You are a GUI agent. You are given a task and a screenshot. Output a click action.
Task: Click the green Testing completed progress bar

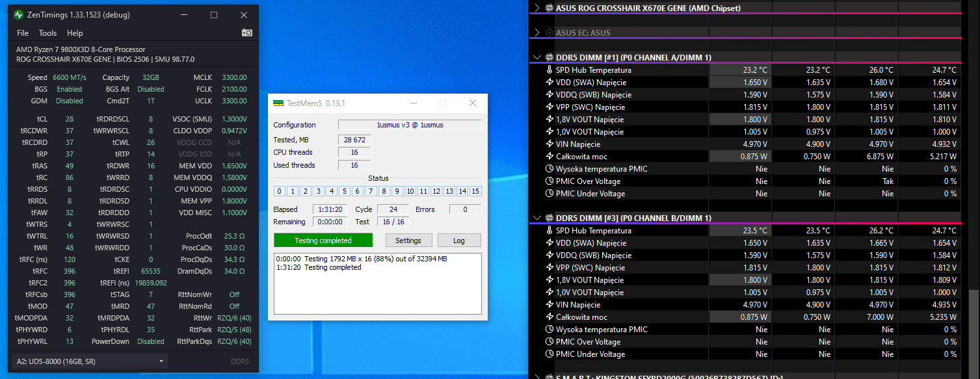[x=323, y=241]
